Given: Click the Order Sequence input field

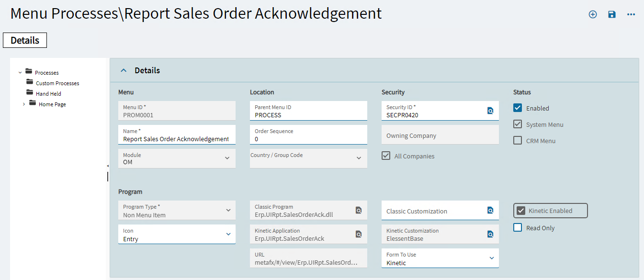Looking at the screenshot, I should point(308,135).
